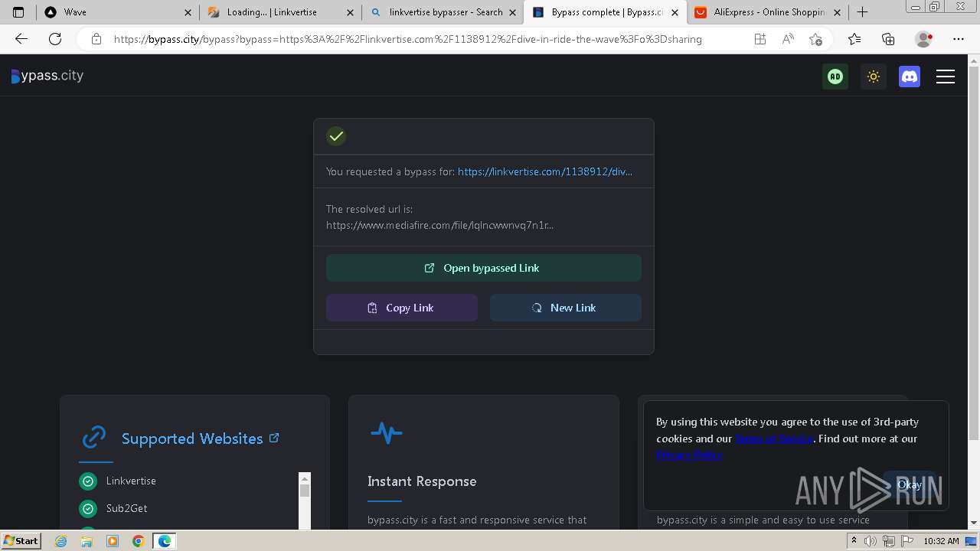Open a new browser tab
Screen dimensions: 980x551
pos(862,12)
